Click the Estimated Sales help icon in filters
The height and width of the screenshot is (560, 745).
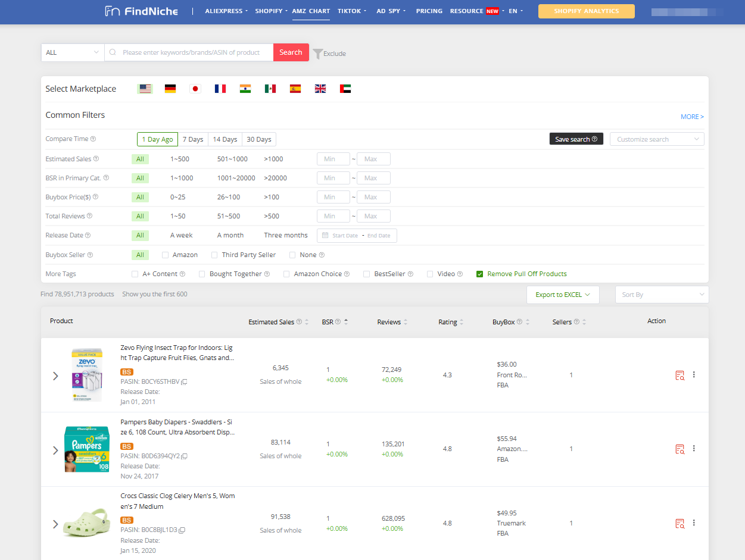click(96, 159)
